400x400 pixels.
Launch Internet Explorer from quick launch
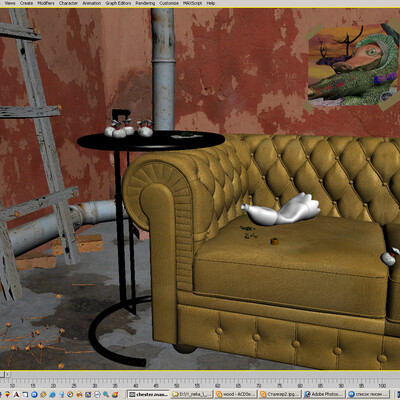[x=52, y=394]
